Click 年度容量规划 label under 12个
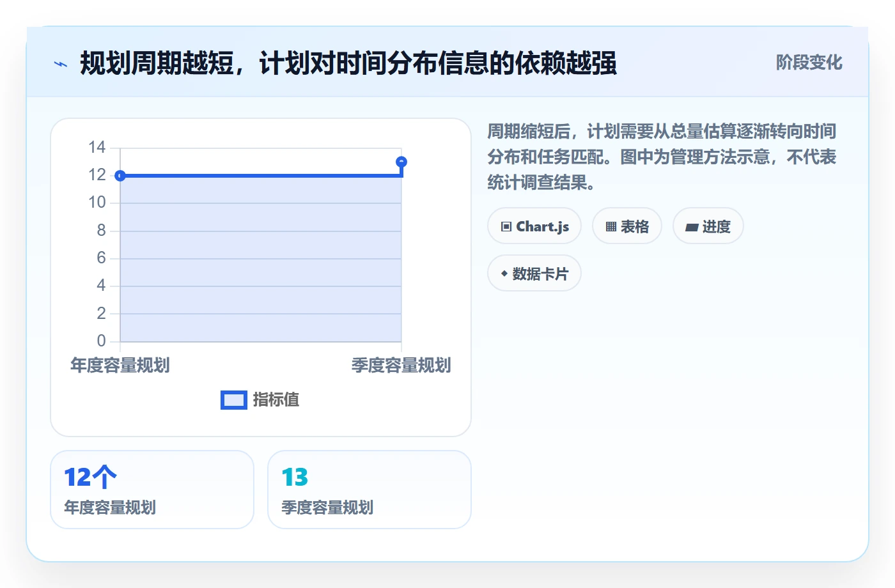This screenshot has height=588, width=895. pos(110,507)
